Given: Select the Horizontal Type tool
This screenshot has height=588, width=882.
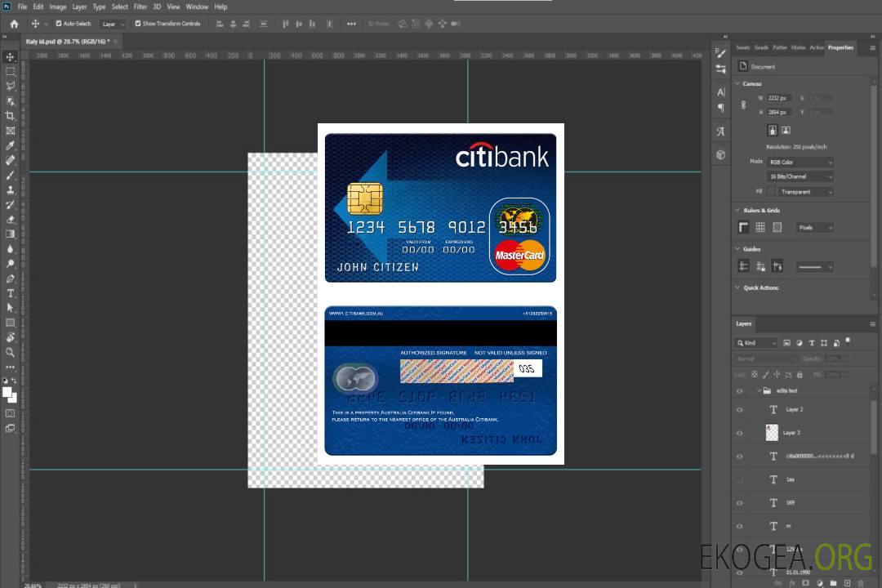Looking at the screenshot, I should (10, 293).
